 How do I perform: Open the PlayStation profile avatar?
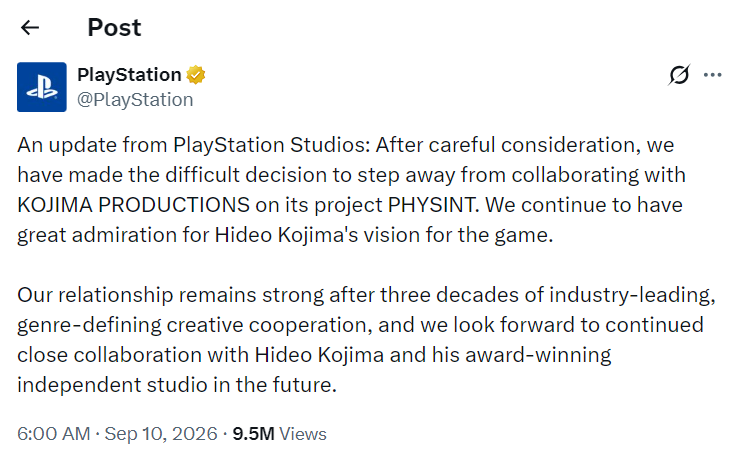42,87
